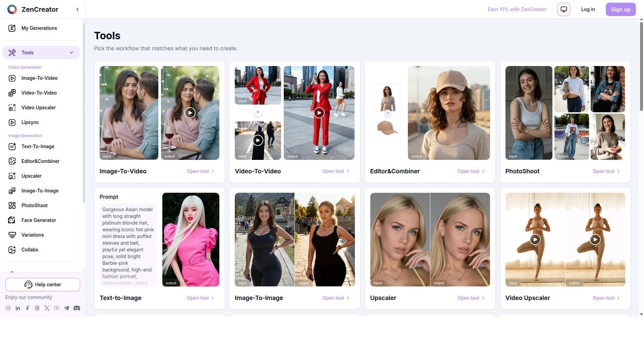The height and width of the screenshot is (362, 644).
Task: Open the Lipsync tool from sidebar
Action: pos(30,122)
